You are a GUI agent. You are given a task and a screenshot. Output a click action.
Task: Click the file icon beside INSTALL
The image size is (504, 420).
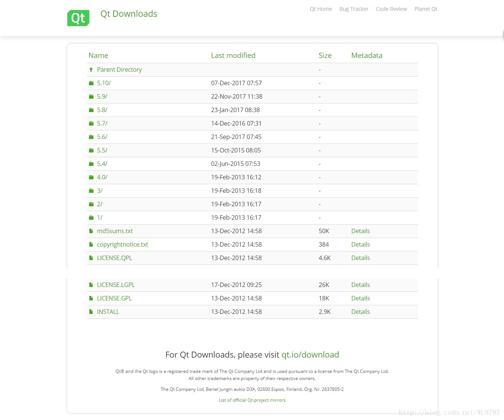91,312
